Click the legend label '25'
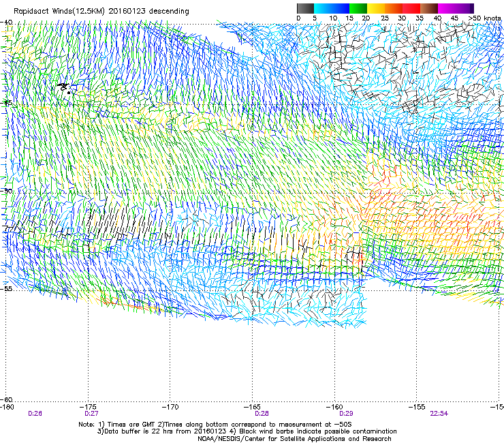The height and width of the screenshot is (443, 504). pyautogui.click(x=385, y=18)
